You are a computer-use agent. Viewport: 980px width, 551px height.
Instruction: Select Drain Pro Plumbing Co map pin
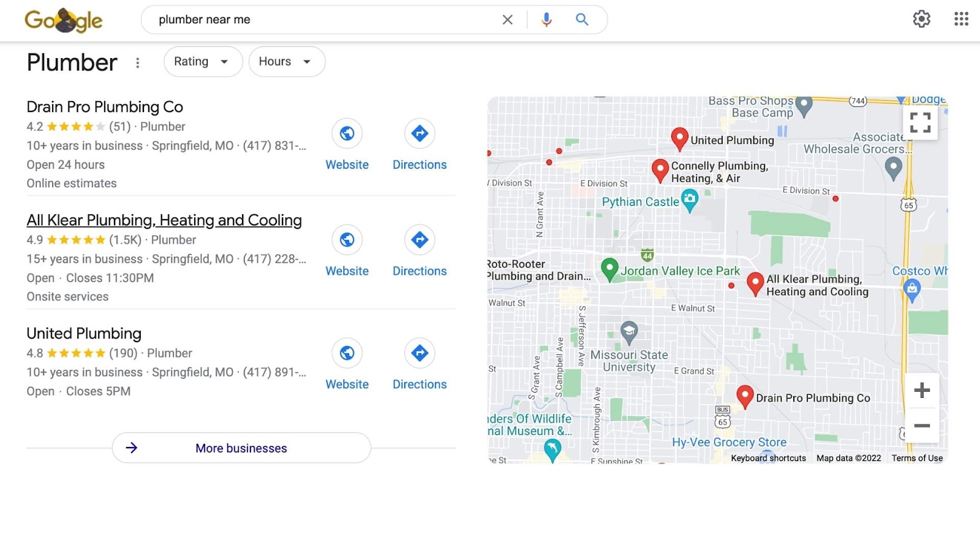(745, 397)
